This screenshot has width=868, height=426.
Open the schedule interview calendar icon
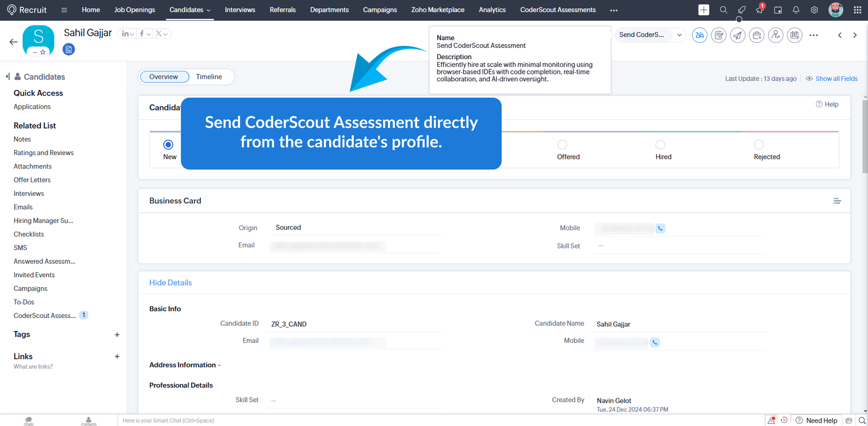pyautogui.click(x=794, y=35)
